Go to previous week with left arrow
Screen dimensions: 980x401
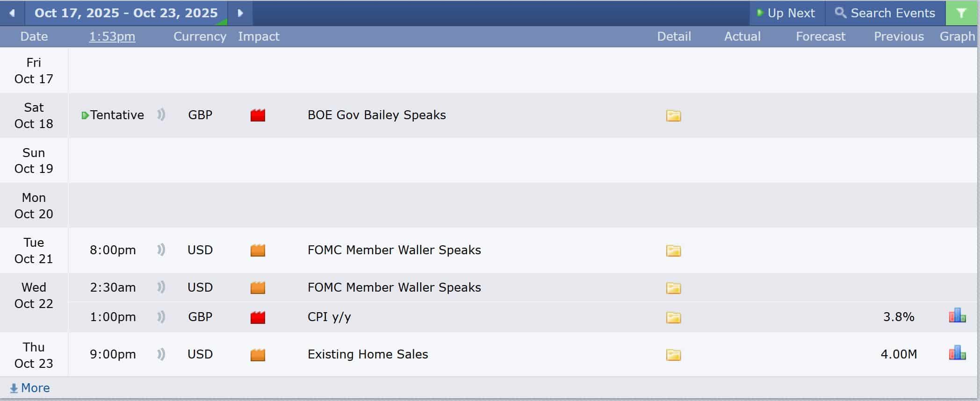tap(12, 13)
